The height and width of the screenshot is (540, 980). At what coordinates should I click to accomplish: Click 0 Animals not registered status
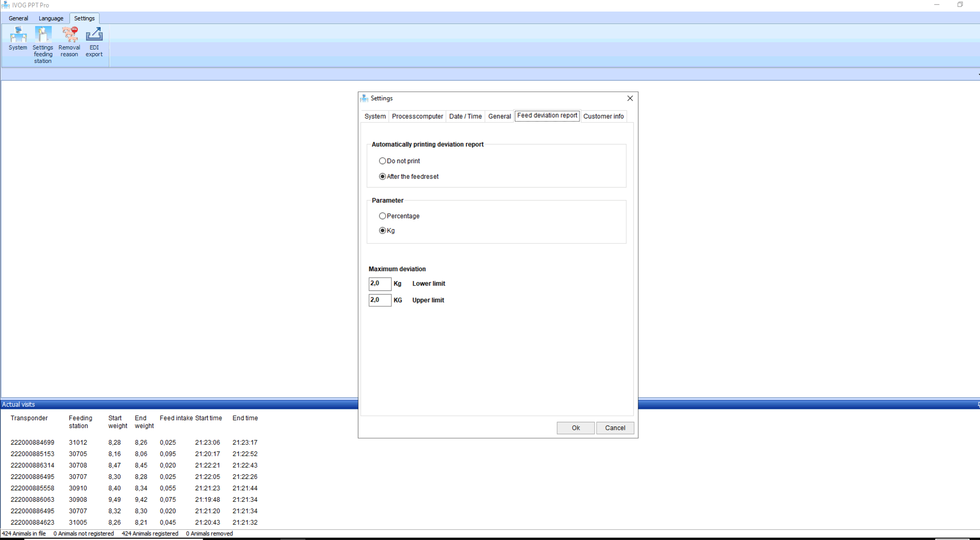(x=83, y=534)
